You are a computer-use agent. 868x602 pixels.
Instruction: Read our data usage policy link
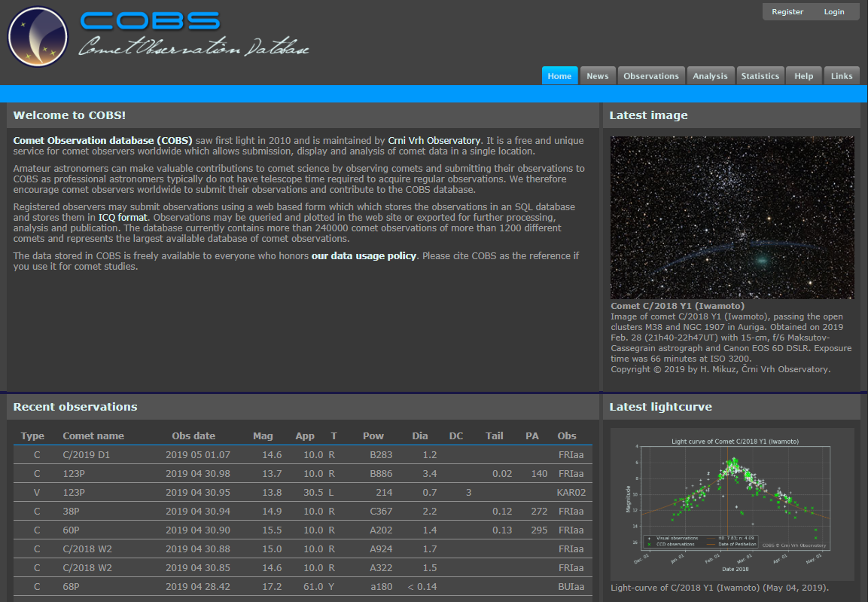364,256
